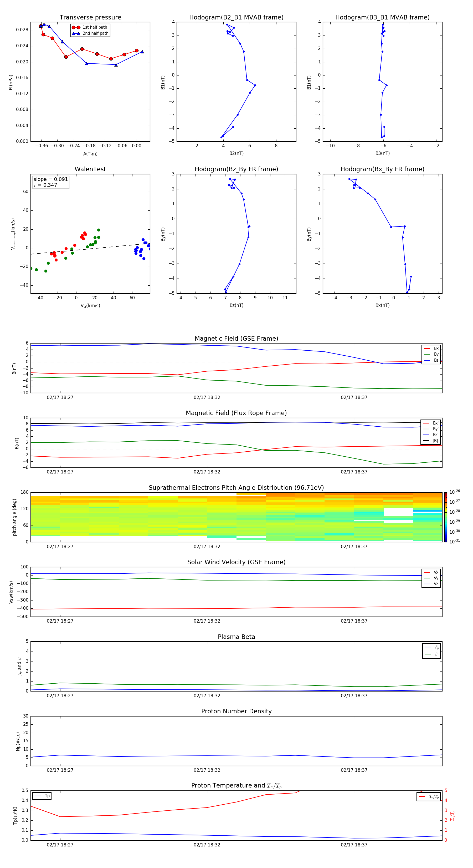The image size is (473, 868).
Task: Click the "Hodogram(Bx_By FR frame)" title
Action: (382, 169)
